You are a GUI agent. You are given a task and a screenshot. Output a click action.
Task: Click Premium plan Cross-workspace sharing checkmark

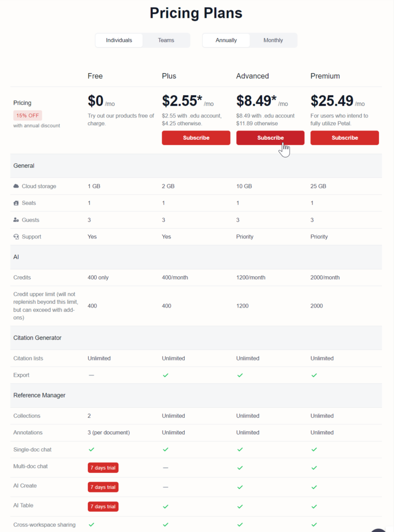[x=314, y=525]
